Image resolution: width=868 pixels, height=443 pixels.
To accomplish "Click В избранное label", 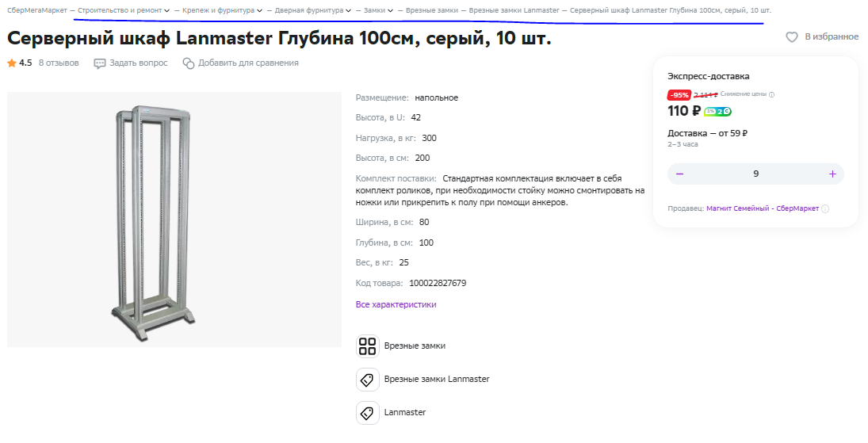I will point(832,36).
